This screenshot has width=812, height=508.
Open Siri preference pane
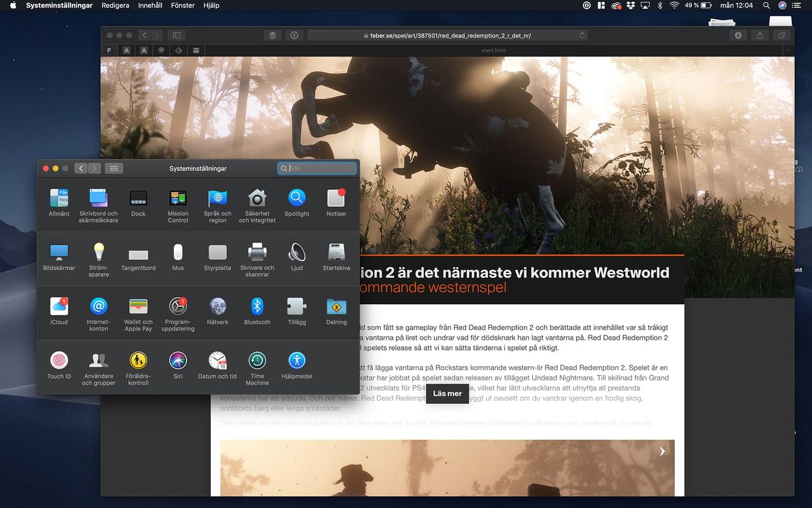point(178,365)
